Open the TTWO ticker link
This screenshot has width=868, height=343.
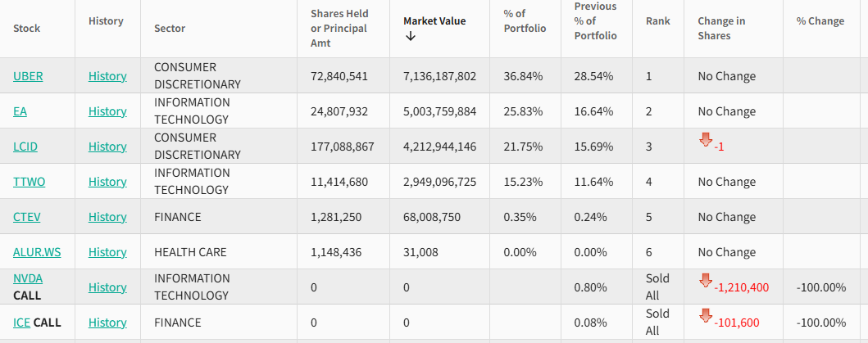pos(29,182)
